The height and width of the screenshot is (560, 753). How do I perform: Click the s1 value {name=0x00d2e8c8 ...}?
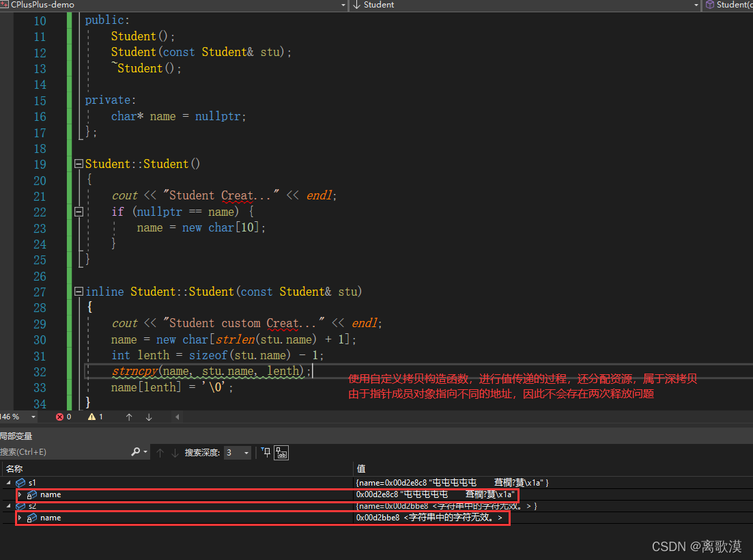coord(453,483)
